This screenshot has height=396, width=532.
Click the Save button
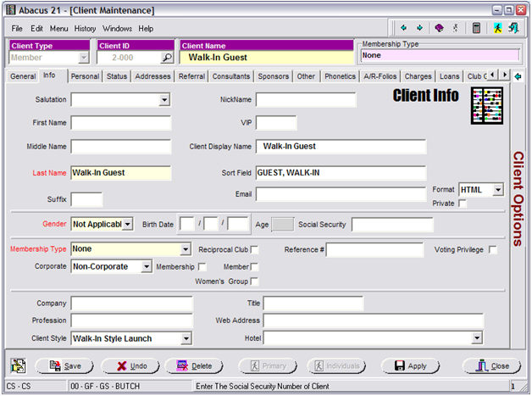64,365
